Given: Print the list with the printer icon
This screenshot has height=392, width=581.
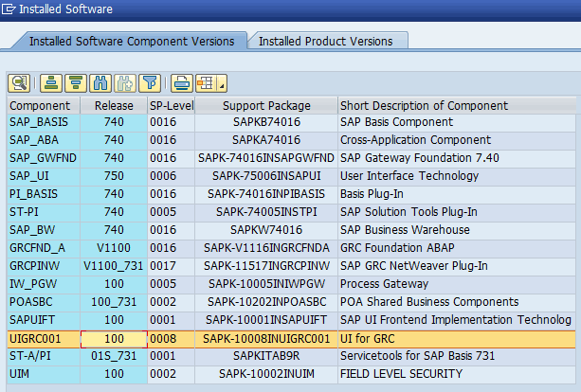Looking at the screenshot, I should click(182, 82).
